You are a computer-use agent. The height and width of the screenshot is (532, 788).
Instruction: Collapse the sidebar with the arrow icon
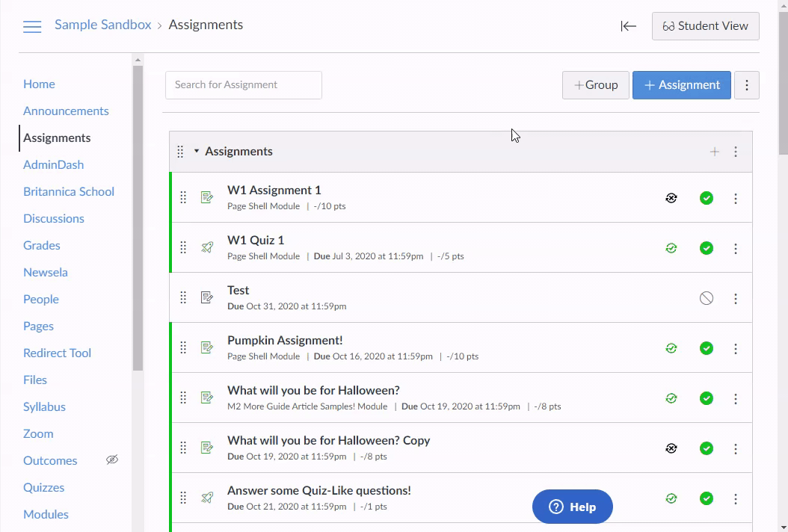pyautogui.click(x=628, y=26)
